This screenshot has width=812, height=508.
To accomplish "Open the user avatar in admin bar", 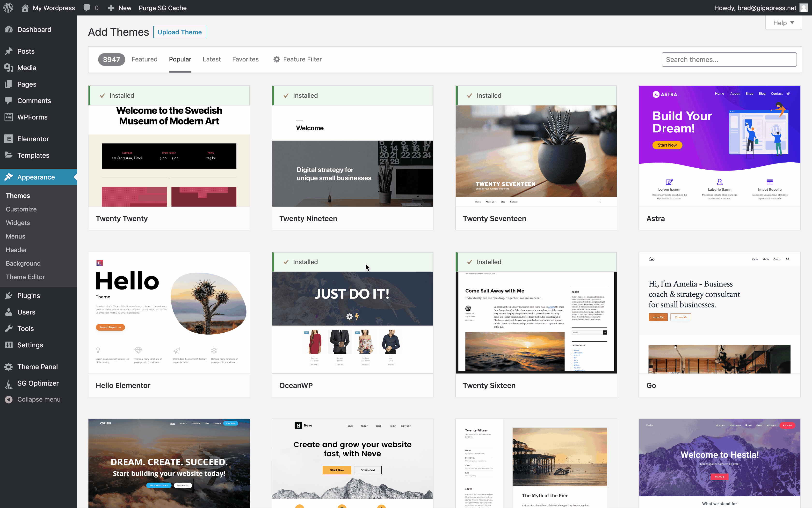I will coord(804,8).
